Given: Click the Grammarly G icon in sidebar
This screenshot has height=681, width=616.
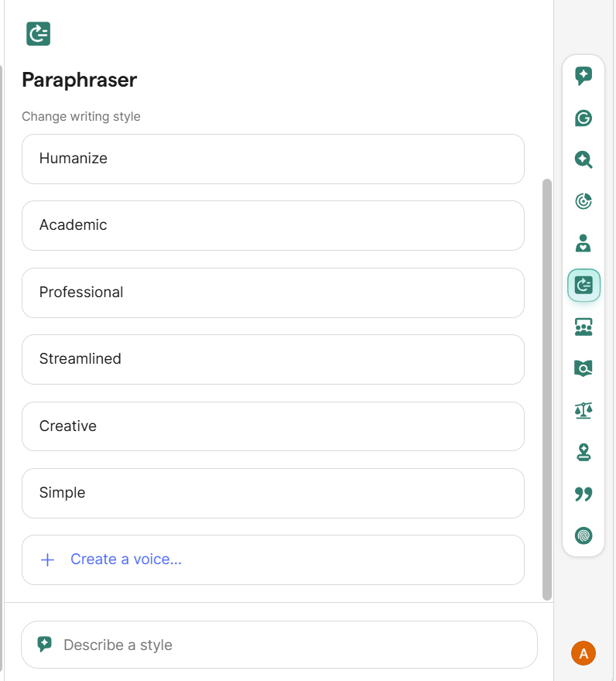Looking at the screenshot, I should [x=583, y=118].
